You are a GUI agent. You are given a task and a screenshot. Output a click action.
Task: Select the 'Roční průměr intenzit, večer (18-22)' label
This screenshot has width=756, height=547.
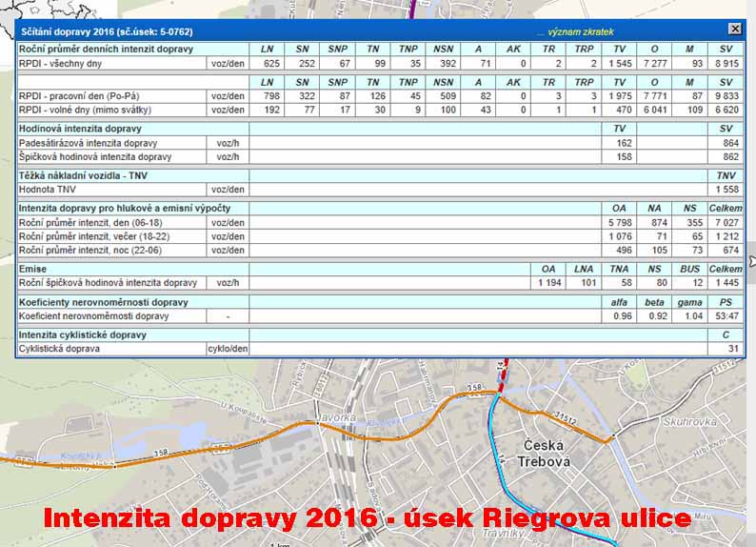pos(94,236)
